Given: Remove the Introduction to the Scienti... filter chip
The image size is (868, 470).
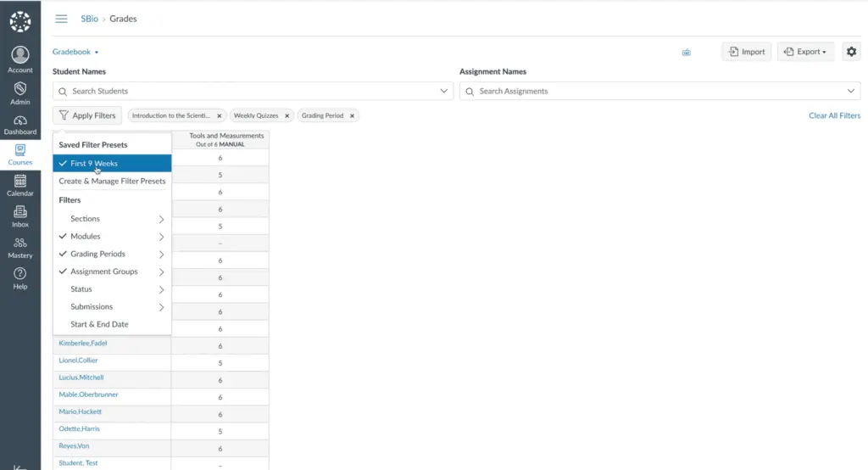Looking at the screenshot, I should (x=220, y=116).
